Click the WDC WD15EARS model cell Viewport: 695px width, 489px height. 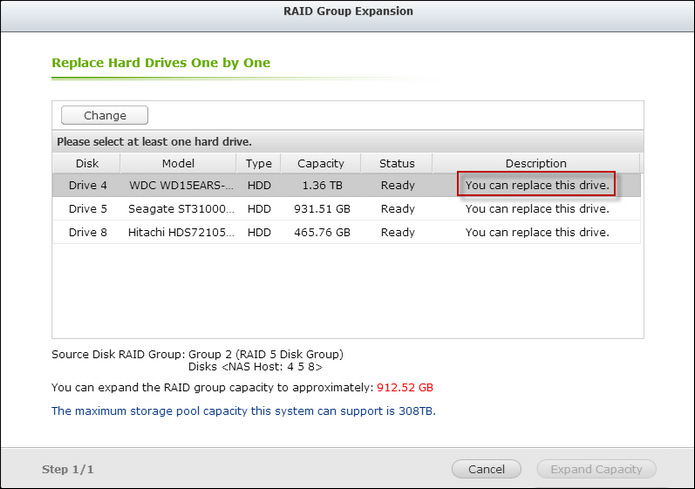[x=181, y=185]
